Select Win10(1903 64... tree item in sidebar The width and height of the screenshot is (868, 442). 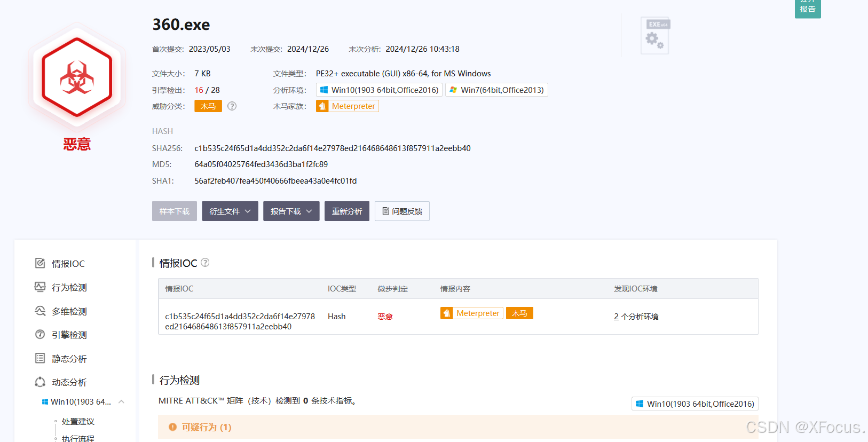tap(81, 402)
